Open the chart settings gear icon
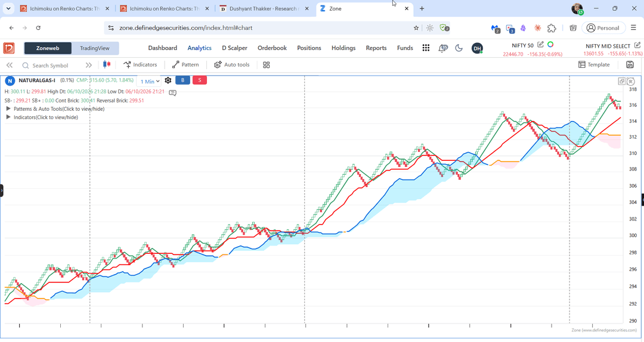 tap(168, 80)
